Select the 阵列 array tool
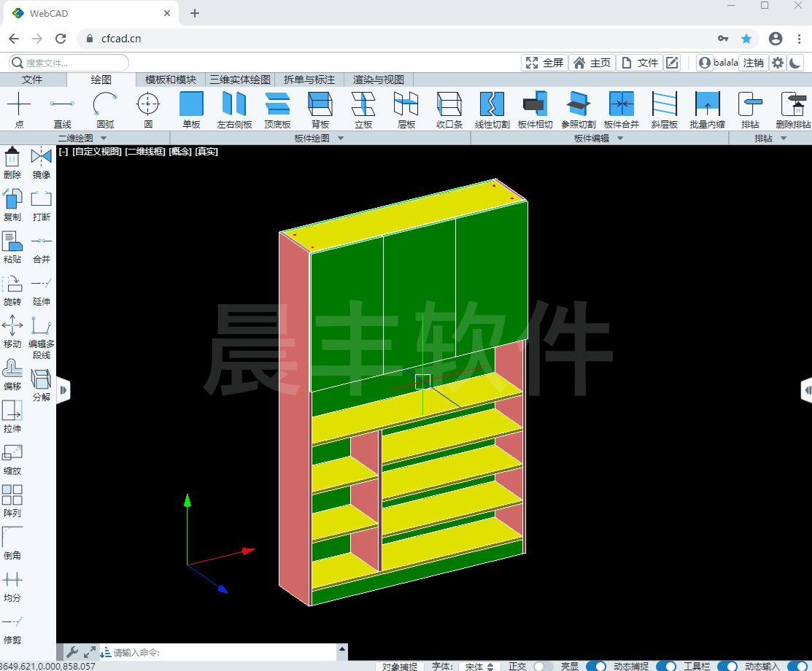This screenshot has height=671, width=812. (x=12, y=500)
